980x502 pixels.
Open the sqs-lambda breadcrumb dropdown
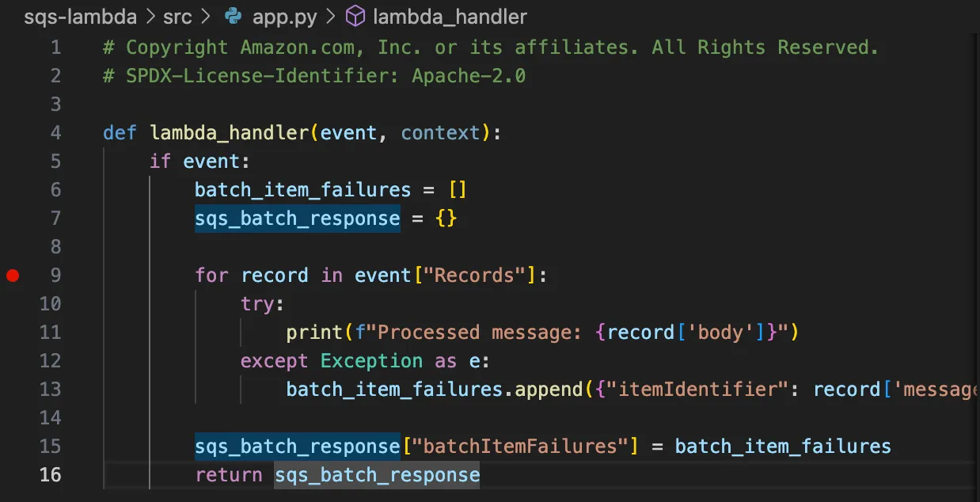click(x=80, y=16)
